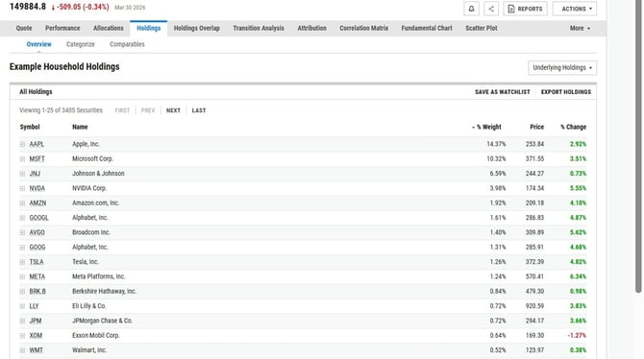Open the META symbol link

pyautogui.click(x=37, y=276)
